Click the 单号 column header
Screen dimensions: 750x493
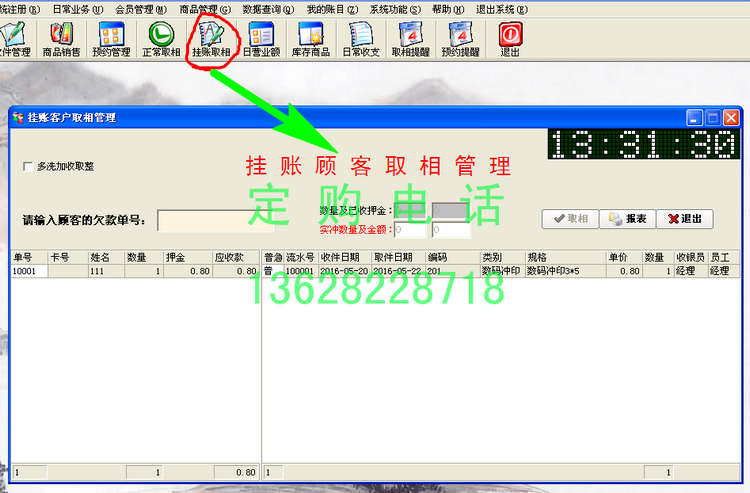29,257
